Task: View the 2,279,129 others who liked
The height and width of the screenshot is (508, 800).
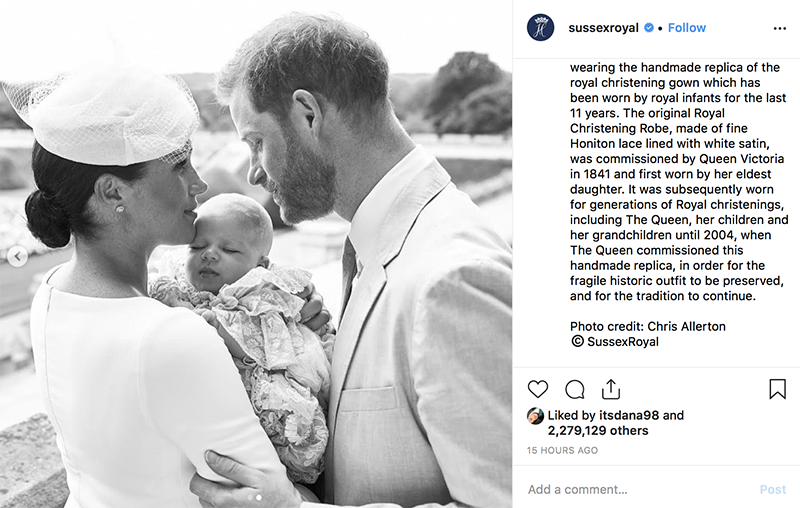Action: pyautogui.click(x=598, y=431)
